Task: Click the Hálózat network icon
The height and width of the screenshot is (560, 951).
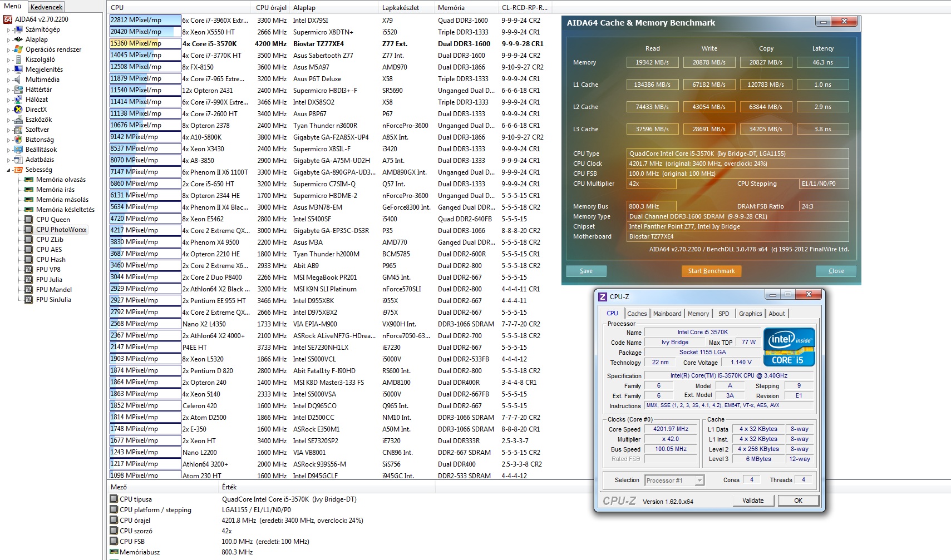Action: pyautogui.click(x=18, y=100)
